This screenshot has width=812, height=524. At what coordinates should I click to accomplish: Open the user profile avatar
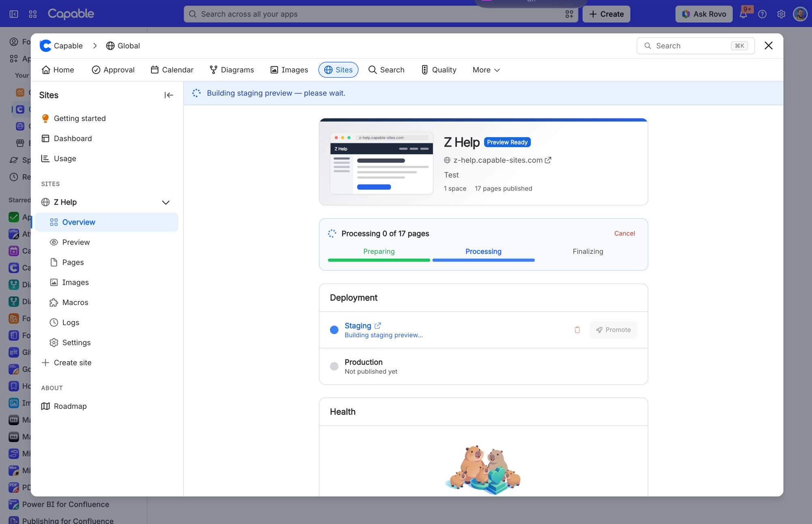(800, 14)
